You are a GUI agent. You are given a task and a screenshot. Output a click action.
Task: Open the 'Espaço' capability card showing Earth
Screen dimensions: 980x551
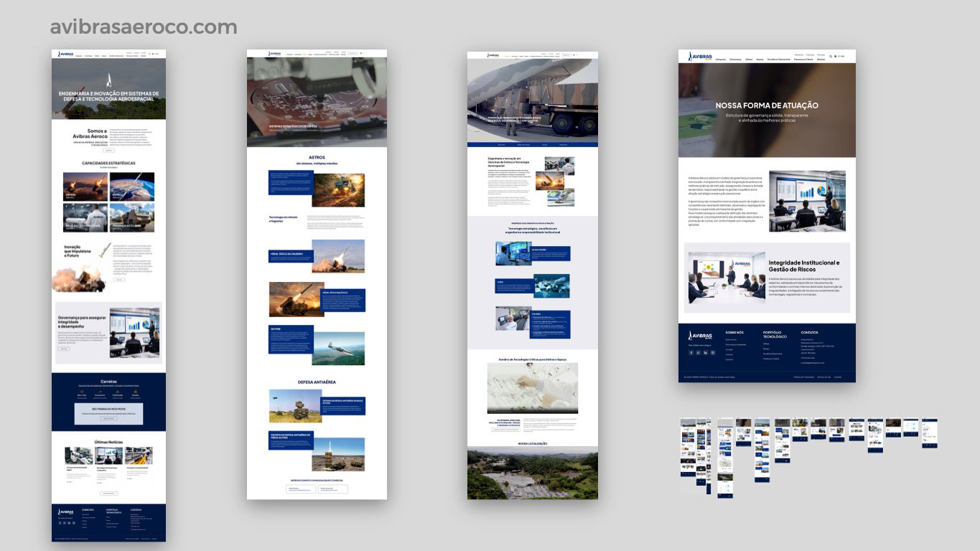coord(132,187)
